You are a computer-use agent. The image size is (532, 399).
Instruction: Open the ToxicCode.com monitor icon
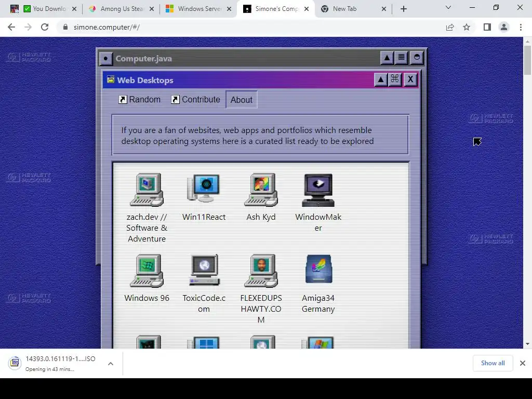click(x=204, y=270)
